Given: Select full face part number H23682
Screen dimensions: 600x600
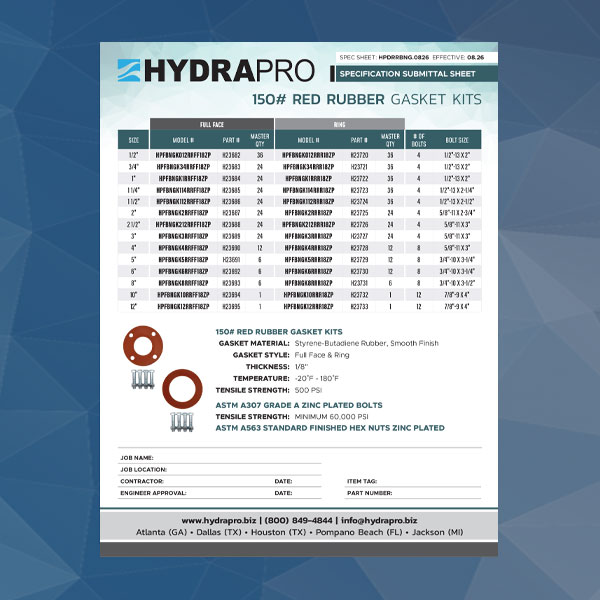Looking at the screenshot, I should [231, 155].
